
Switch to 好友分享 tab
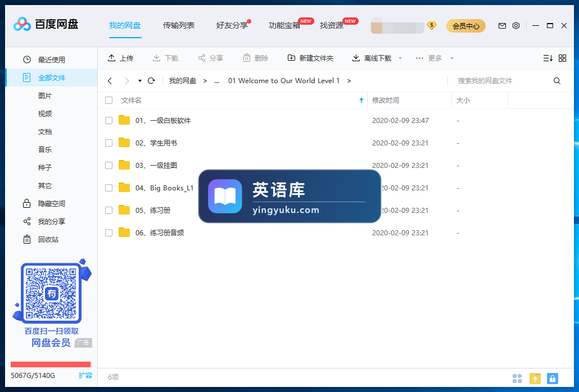tap(232, 25)
